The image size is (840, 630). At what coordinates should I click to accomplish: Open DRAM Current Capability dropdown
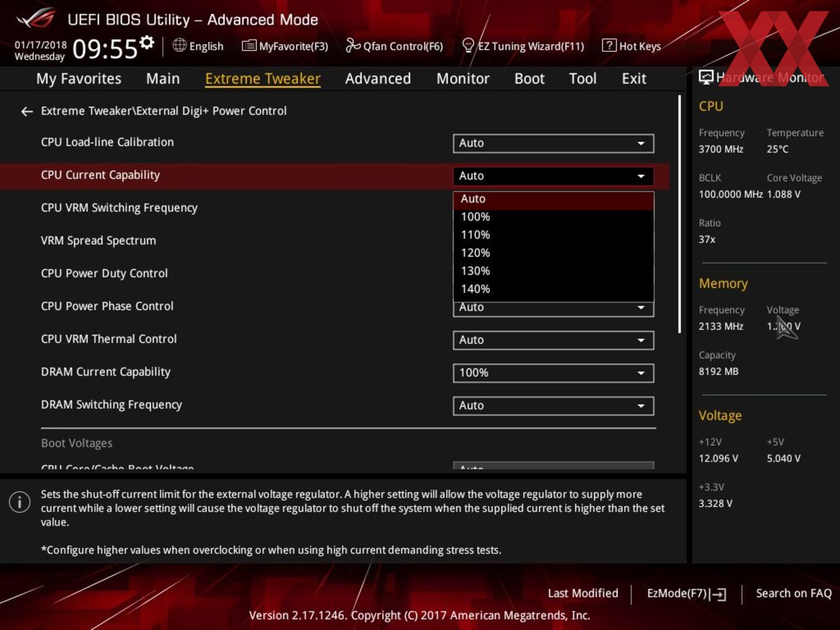553,373
